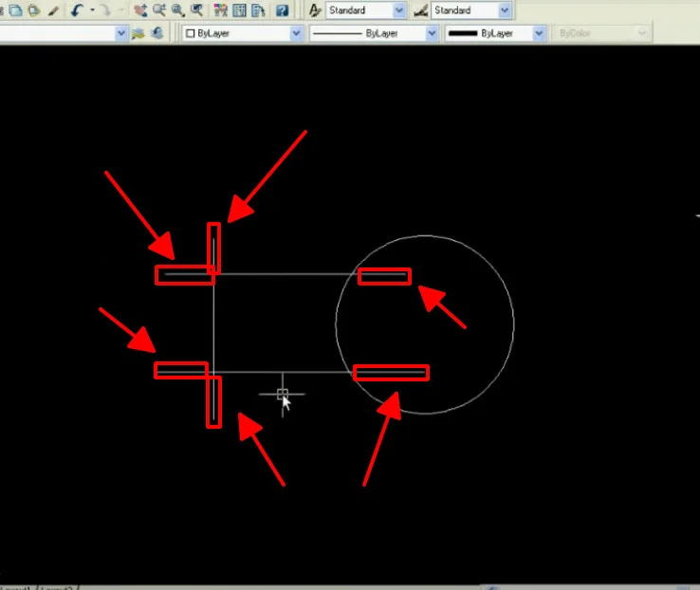The height and width of the screenshot is (590, 700).
Task: Click the Zoom Window icon
Action: click(x=178, y=9)
